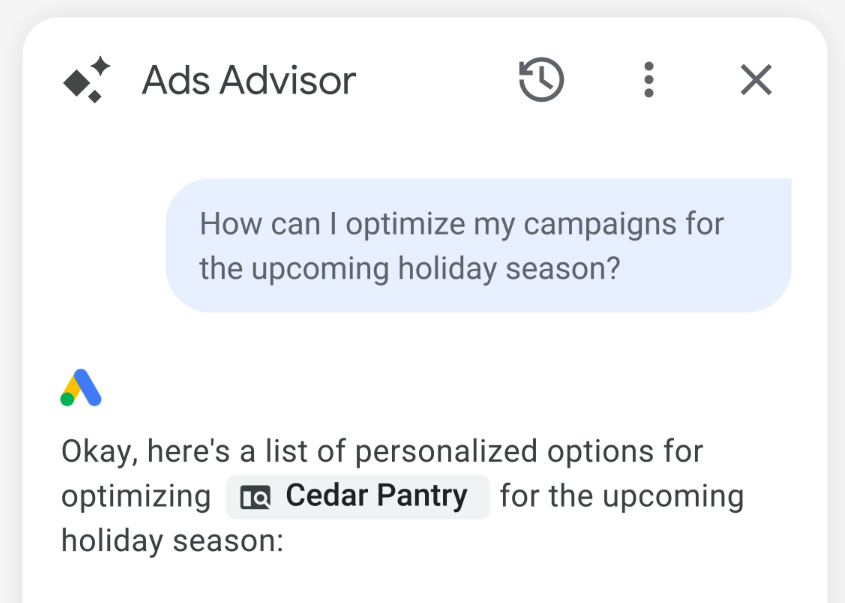The height and width of the screenshot is (603, 845).
Task: Click the assistant's response text area
Action: point(400,496)
